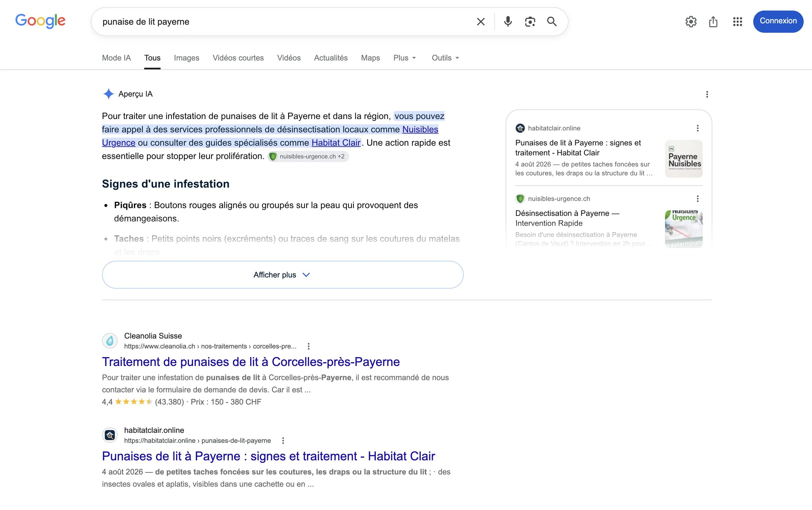Click the 'Prix : 150 - 380 CHF' text
Image resolution: width=812 pixels, height=510 pixels.
coord(226,402)
